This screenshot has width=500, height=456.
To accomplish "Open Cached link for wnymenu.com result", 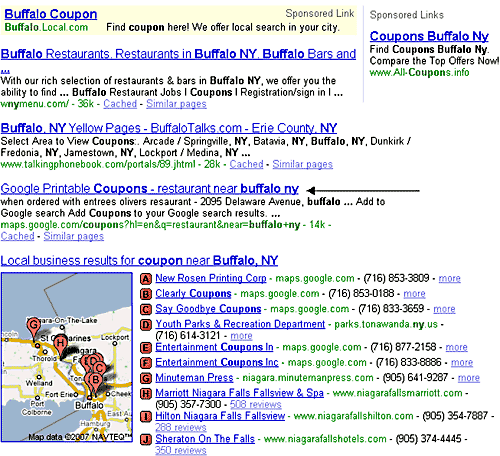I will (x=120, y=104).
